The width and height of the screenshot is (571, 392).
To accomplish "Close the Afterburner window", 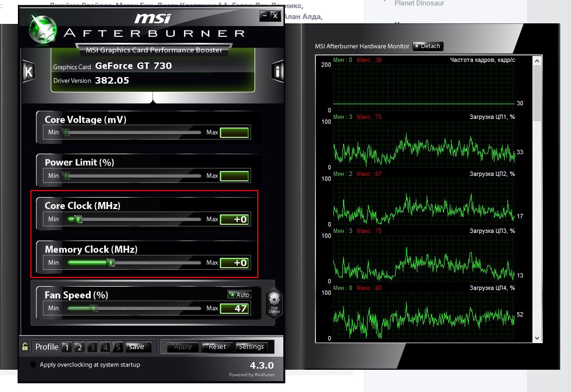I will tap(275, 16).
